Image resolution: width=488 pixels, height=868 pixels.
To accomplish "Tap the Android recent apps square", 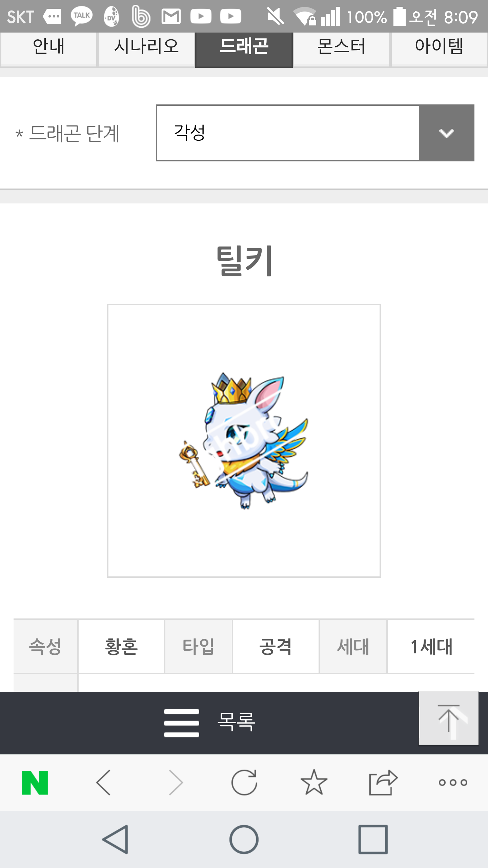I will [373, 839].
